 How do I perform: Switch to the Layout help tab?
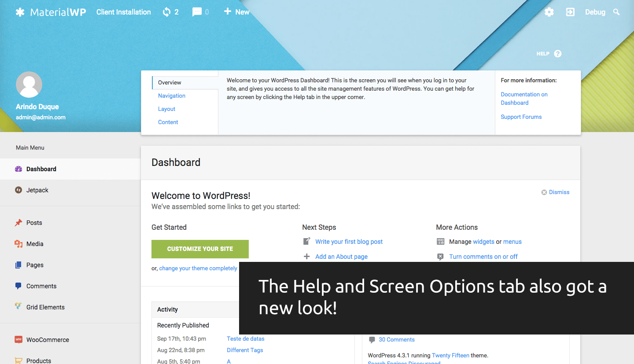pyautogui.click(x=167, y=109)
